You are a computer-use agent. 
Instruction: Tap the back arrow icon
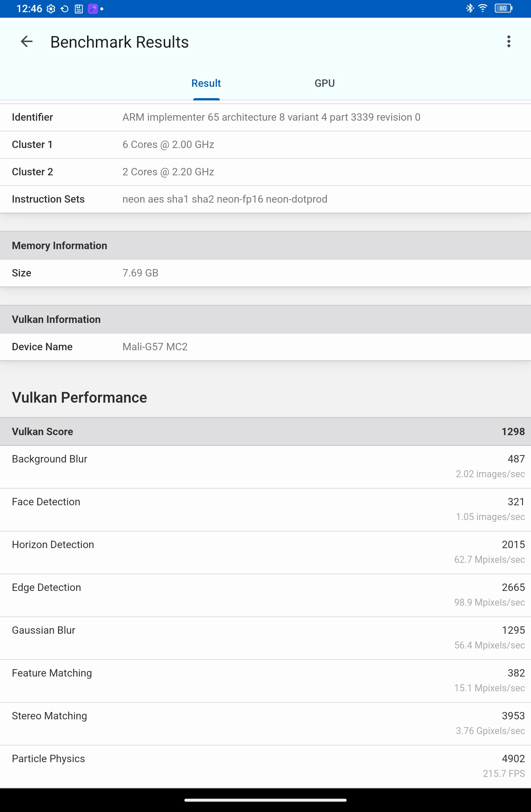click(27, 42)
